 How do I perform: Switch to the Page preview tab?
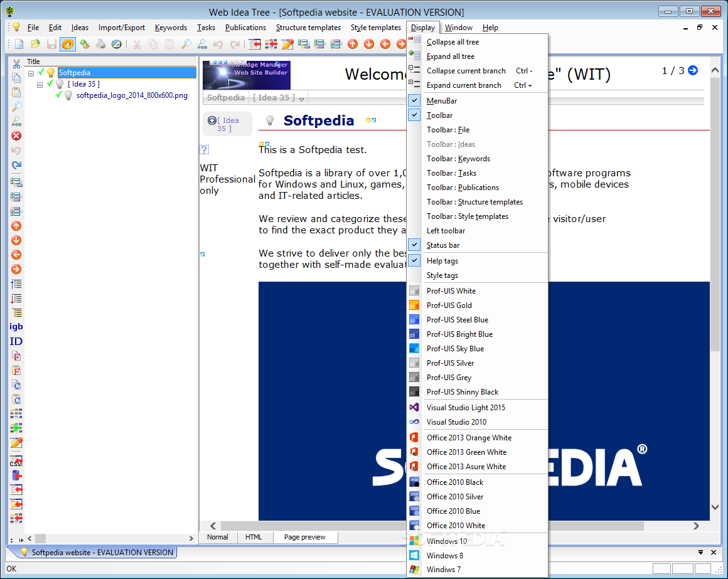click(x=304, y=537)
